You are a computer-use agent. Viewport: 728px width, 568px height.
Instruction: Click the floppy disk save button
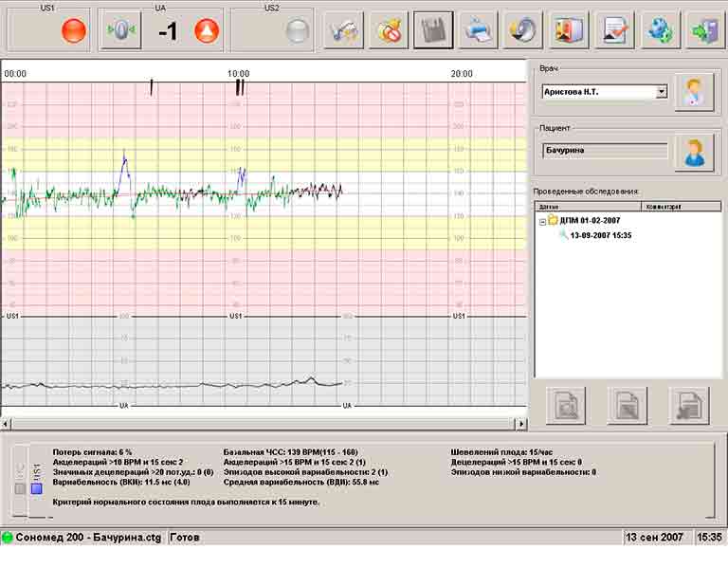[433, 30]
